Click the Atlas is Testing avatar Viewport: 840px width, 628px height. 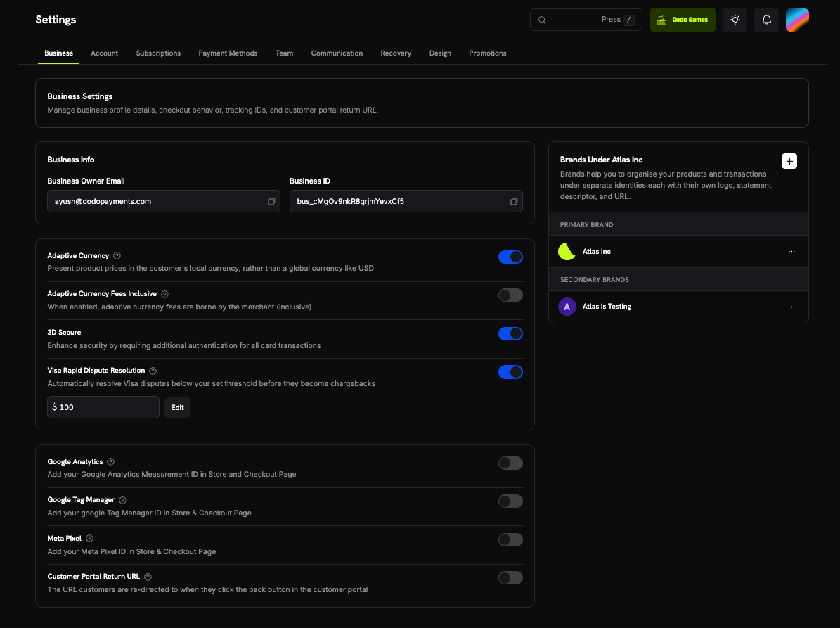(x=567, y=307)
